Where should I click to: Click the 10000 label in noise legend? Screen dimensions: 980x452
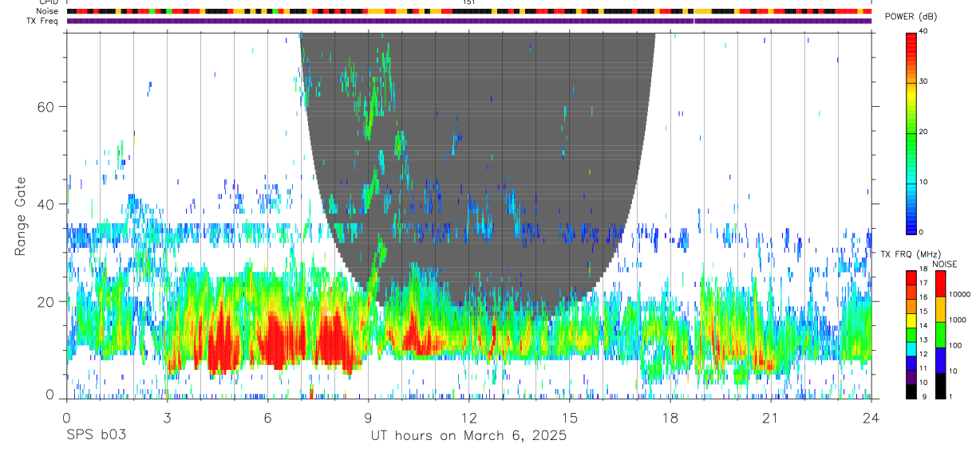[x=960, y=294]
